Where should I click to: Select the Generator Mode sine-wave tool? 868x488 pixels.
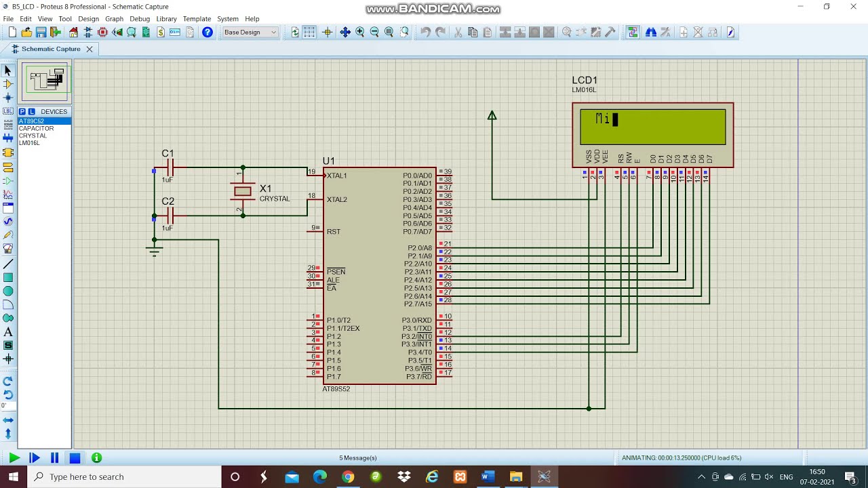[8, 222]
